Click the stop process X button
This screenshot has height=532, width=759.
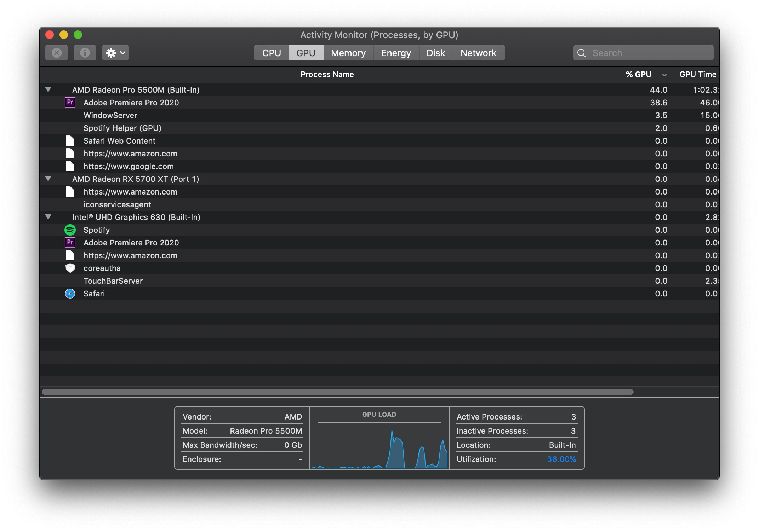pos(57,53)
